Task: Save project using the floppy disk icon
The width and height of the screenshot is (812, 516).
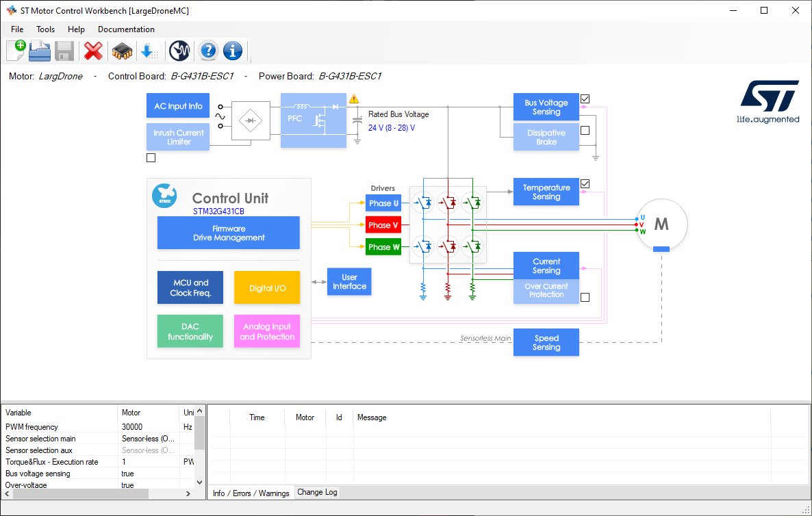Action: click(x=64, y=51)
